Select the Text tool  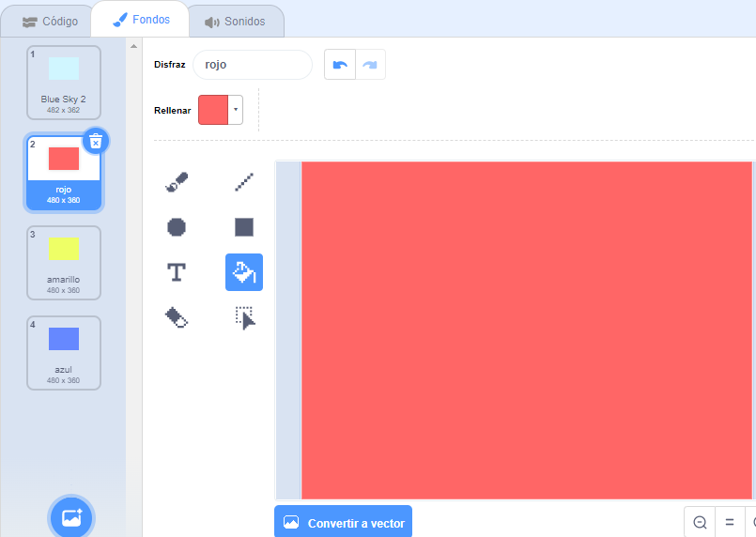click(x=177, y=272)
